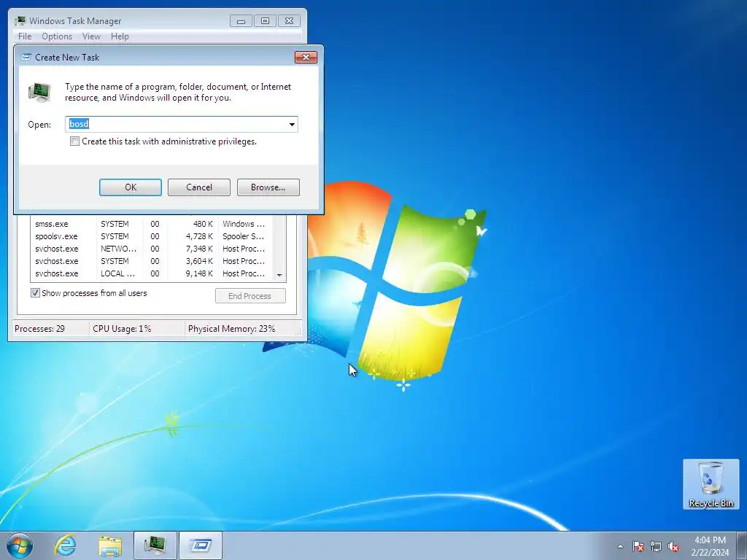Cancel the Create New Task dialog

click(x=199, y=187)
